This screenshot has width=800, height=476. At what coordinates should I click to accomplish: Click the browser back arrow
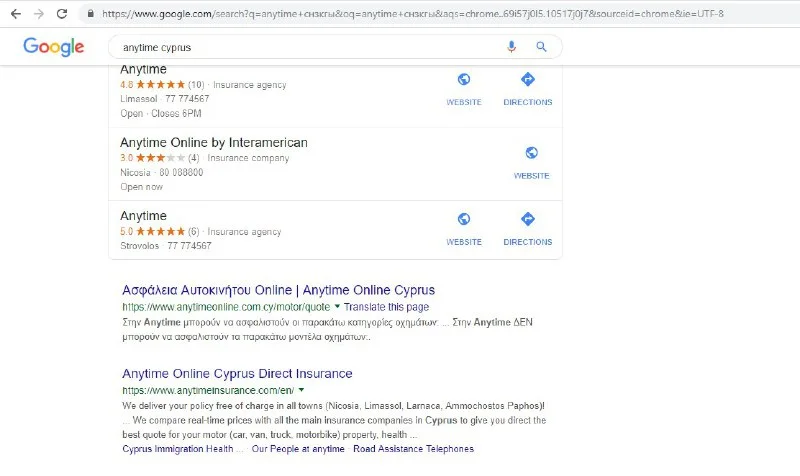(15, 14)
